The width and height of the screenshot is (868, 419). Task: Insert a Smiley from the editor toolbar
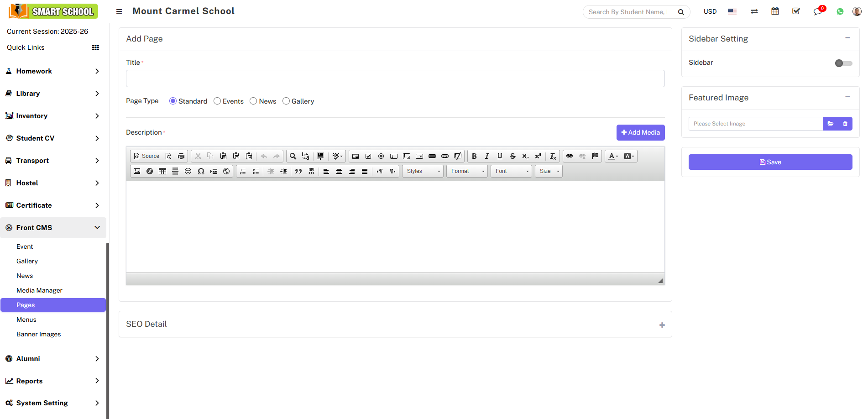point(188,171)
